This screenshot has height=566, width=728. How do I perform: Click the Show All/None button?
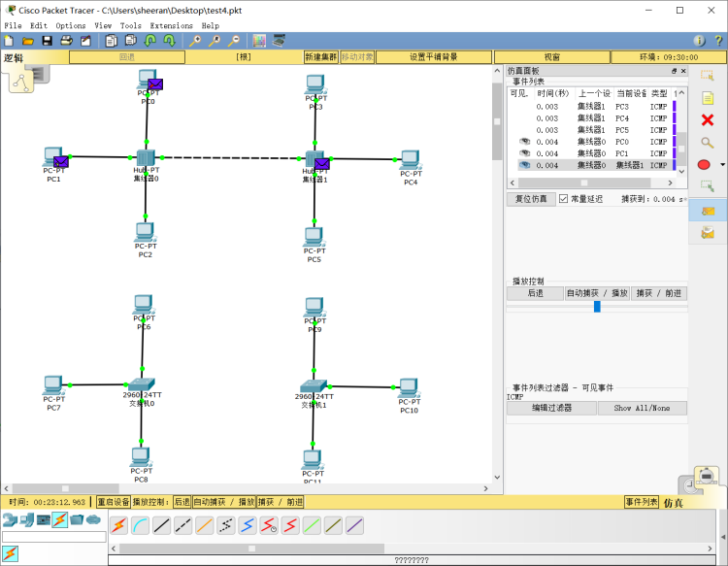(643, 408)
